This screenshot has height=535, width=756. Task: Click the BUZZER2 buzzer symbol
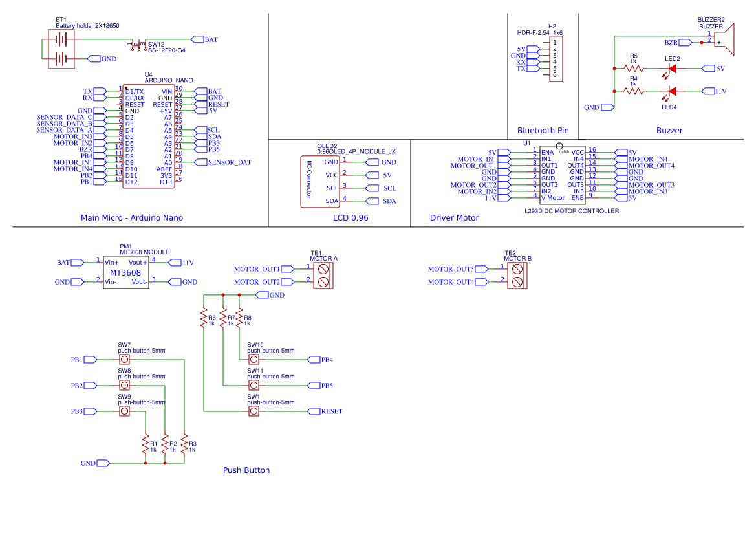click(724, 39)
